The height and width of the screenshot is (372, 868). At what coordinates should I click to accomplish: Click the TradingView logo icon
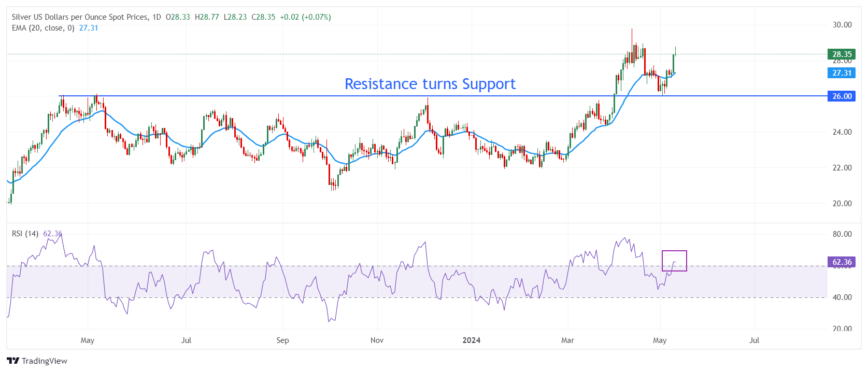(x=13, y=361)
